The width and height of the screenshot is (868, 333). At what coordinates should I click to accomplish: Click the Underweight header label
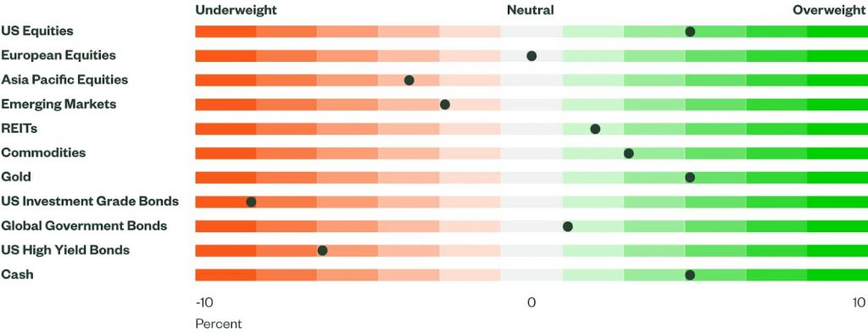point(236,10)
